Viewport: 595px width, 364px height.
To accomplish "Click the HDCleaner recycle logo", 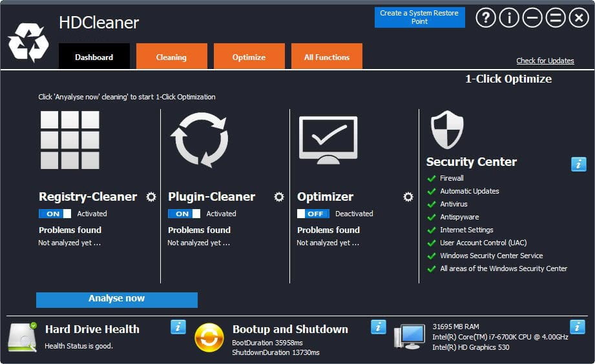I will 28,42.
